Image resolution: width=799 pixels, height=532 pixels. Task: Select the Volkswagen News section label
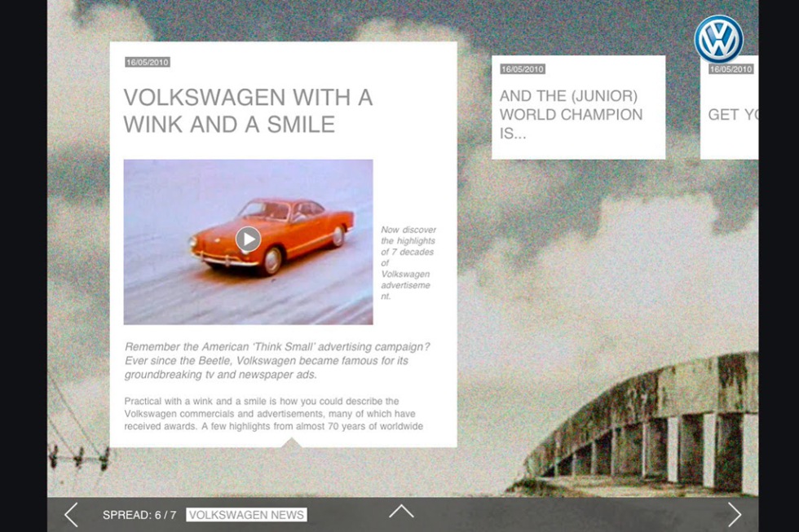[x=246, y=515]
